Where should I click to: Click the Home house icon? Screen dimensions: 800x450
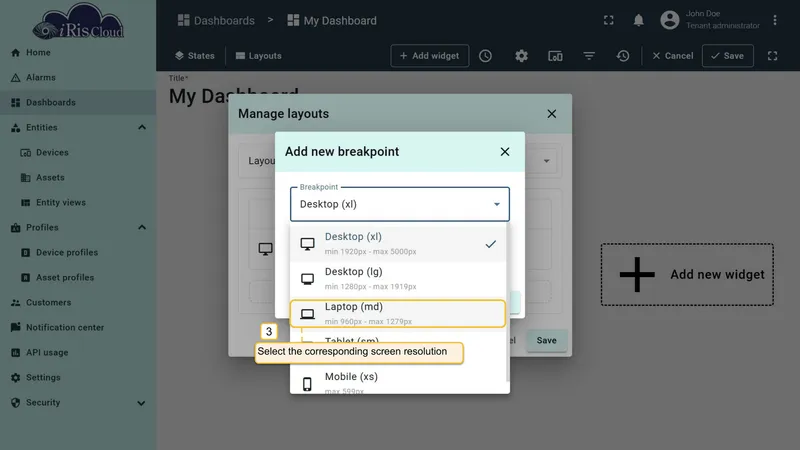15,53
